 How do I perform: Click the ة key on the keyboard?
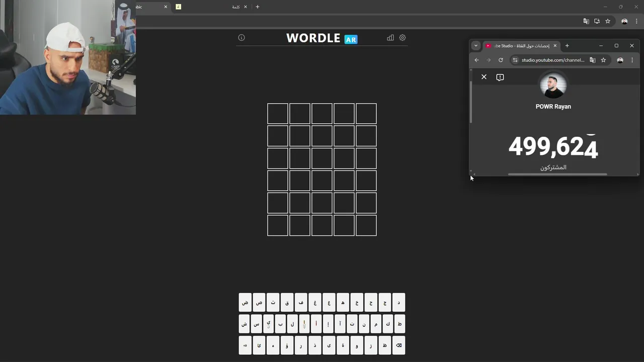[343, 345]
